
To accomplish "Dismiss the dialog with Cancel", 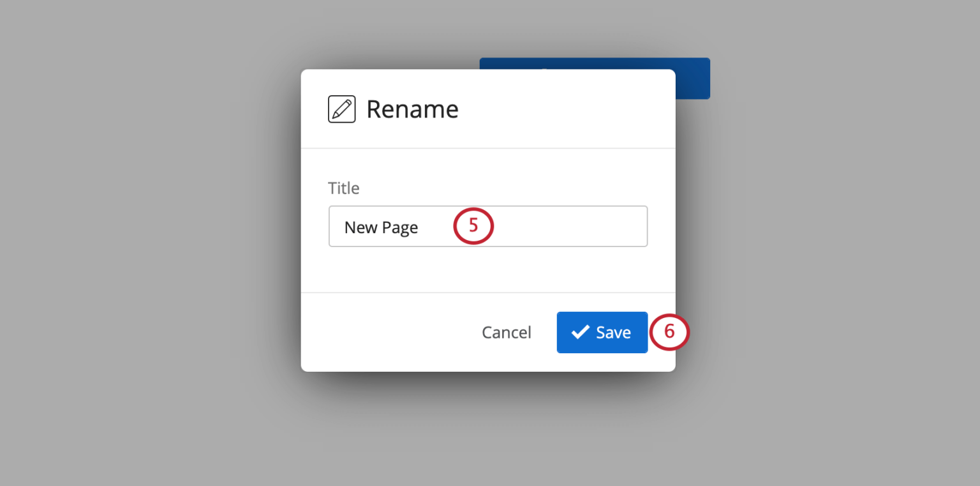I will click(506, 332).
